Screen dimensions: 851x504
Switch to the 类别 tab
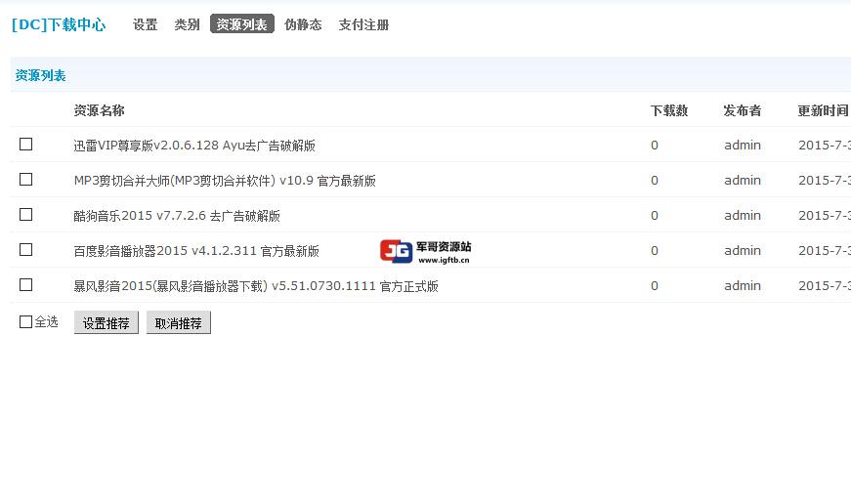coord(187,24)
